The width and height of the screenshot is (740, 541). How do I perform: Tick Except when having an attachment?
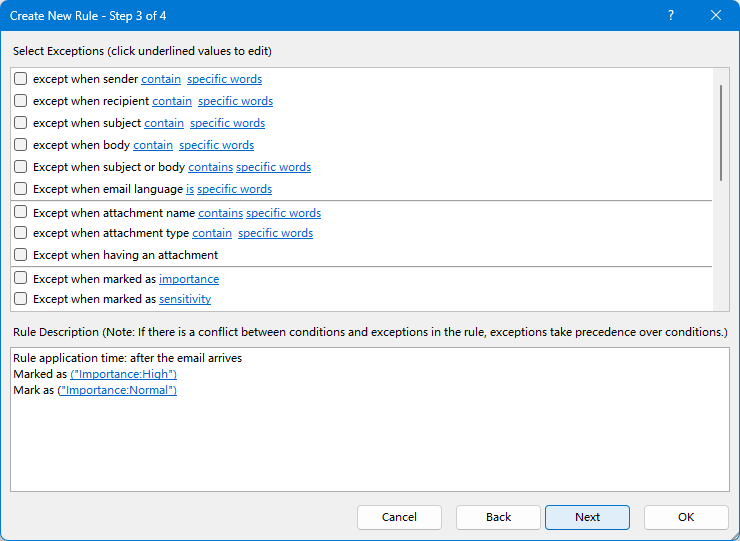20,255
